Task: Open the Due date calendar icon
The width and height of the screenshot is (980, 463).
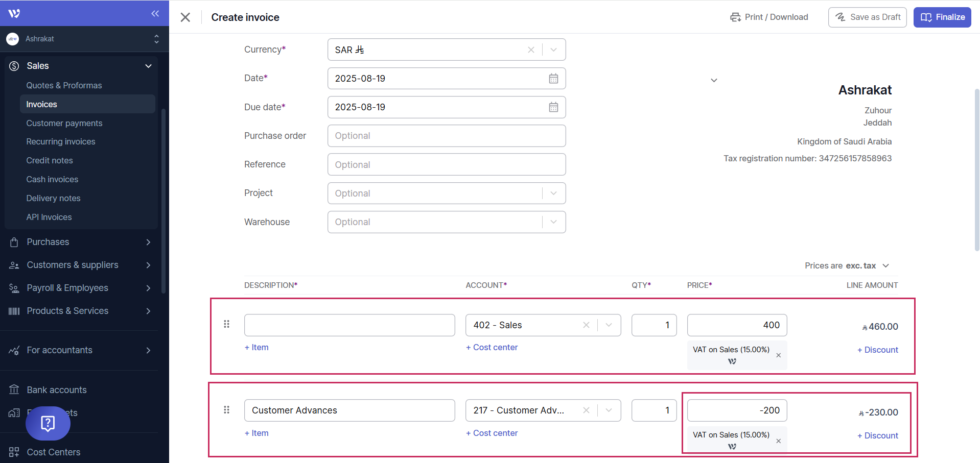Action: tap(553, 107)
